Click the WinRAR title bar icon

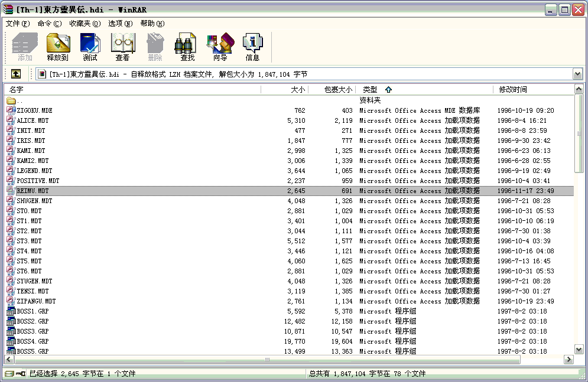coord(8,9)
